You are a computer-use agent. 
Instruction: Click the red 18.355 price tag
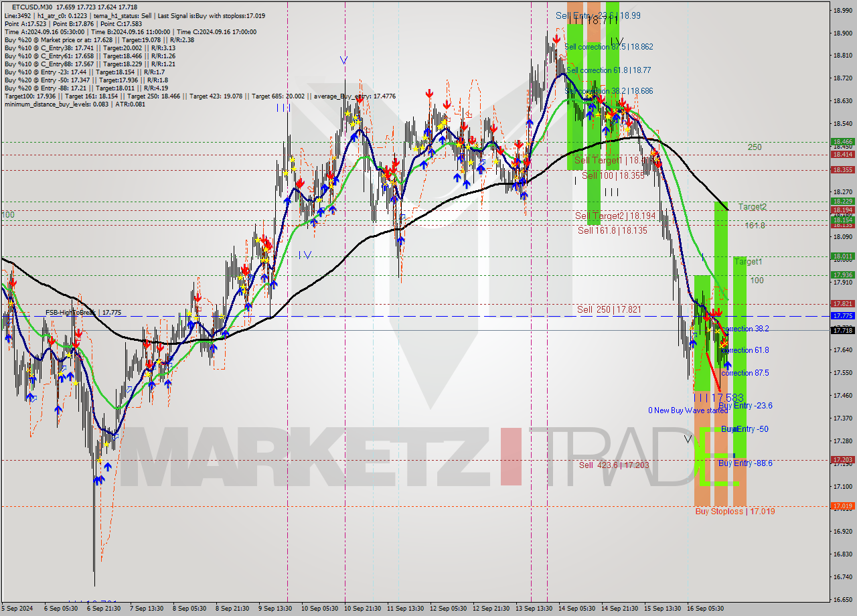(x=842, y=170)
